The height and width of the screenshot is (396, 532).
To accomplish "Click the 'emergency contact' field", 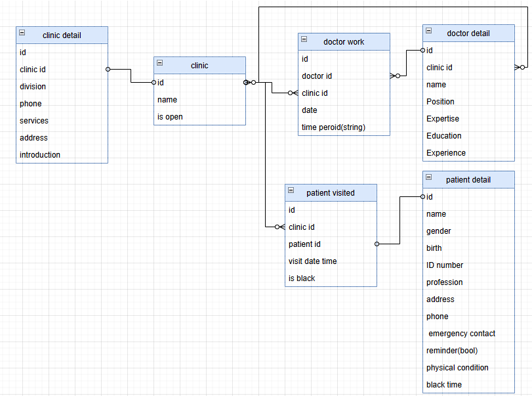I will [x=462, y=334].
